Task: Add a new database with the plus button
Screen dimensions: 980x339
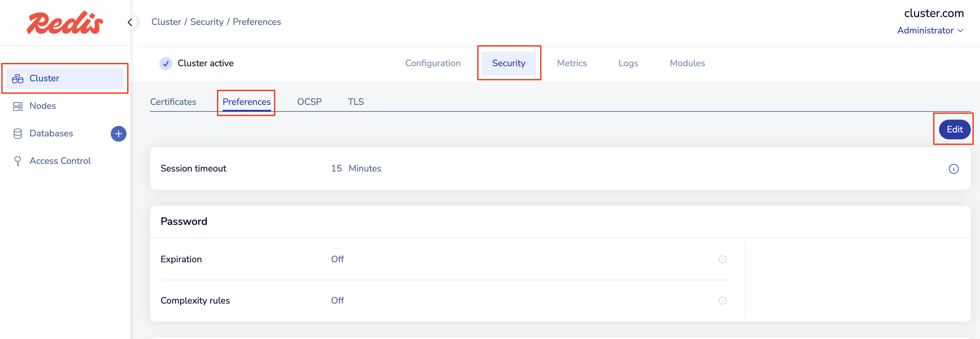Action: tap(119, 134)
